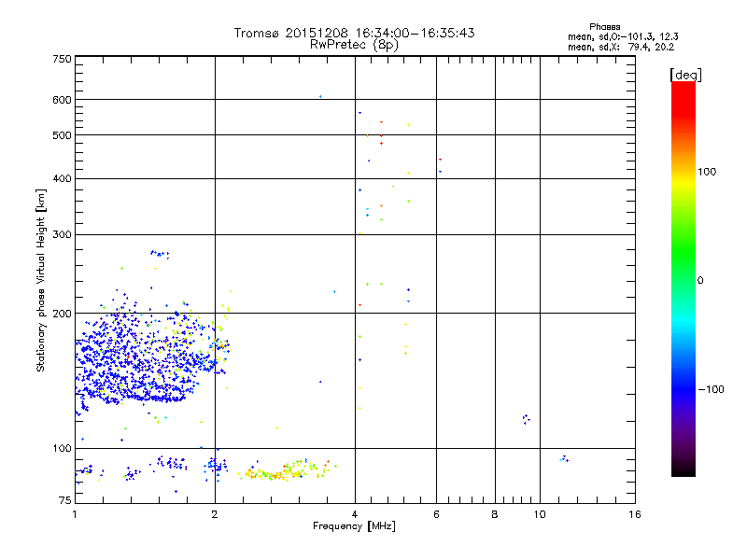Click the y-axis tick label '200'
Screen dimensions: 747x560
point(62,314)
